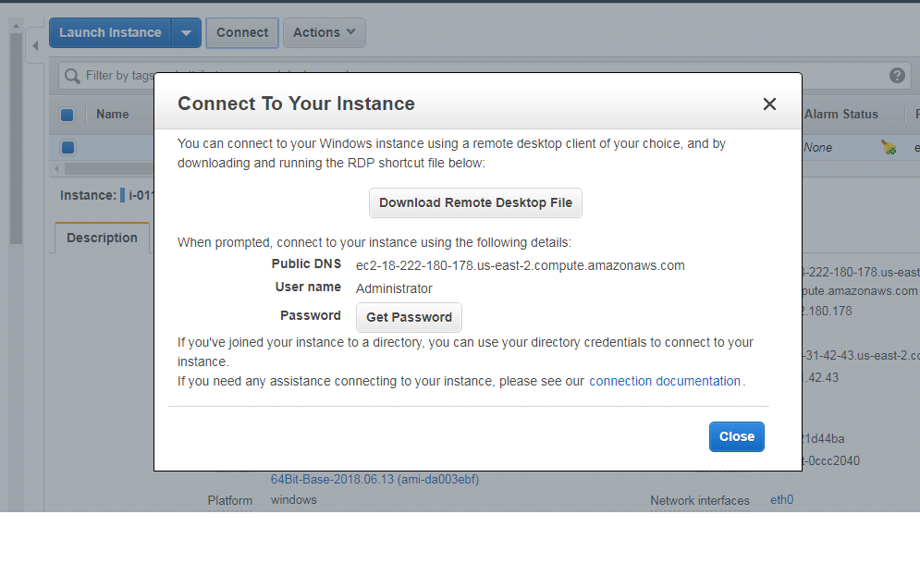Click the windows platform value
Viewport: 920px width, 588px height.
pyautogui.click(x=293, y=500)
